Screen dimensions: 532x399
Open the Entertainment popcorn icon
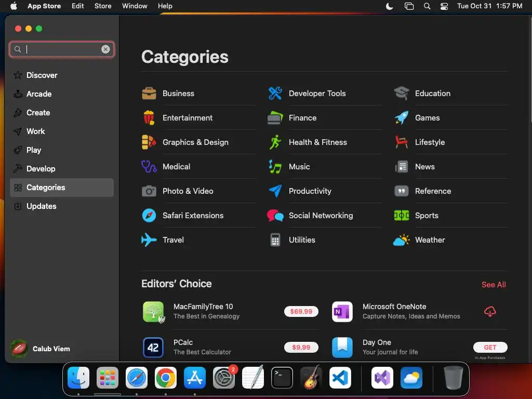point(149,118)
